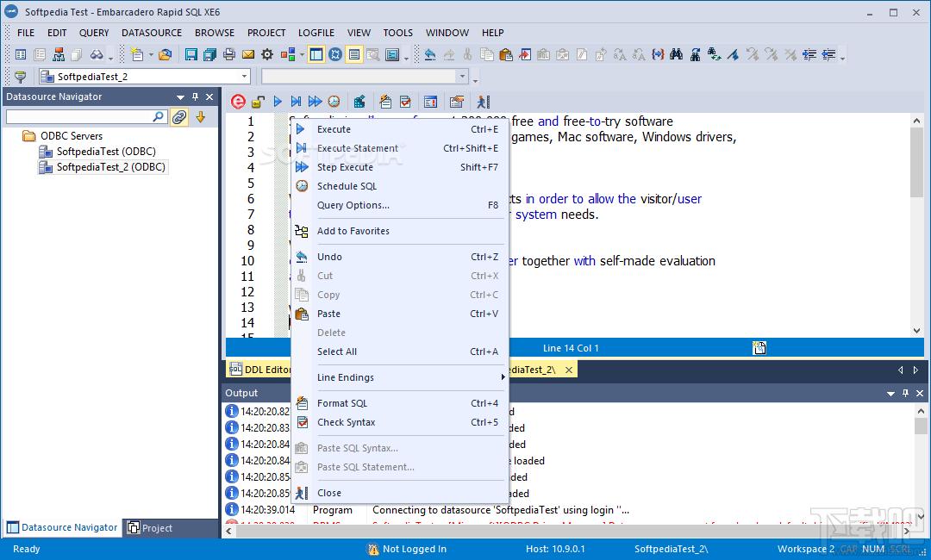Click Format SQL icon in editor toolbar
This screenshot has width=931, height=560.
tap(385, 102)
